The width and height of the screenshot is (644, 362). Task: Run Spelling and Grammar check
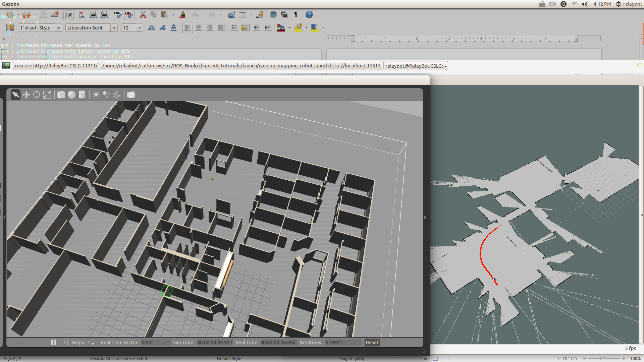pos(118,15)
